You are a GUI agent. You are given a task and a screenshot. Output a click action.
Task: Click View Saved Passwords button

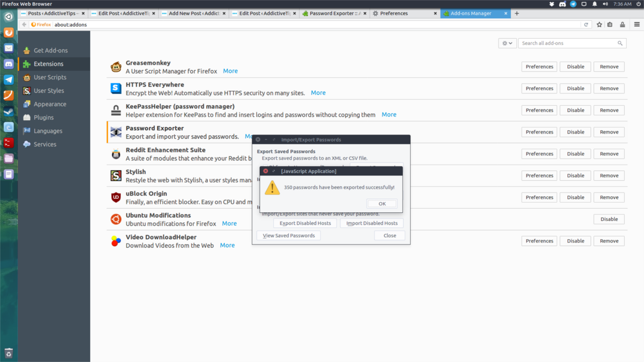tap(289, 235)
